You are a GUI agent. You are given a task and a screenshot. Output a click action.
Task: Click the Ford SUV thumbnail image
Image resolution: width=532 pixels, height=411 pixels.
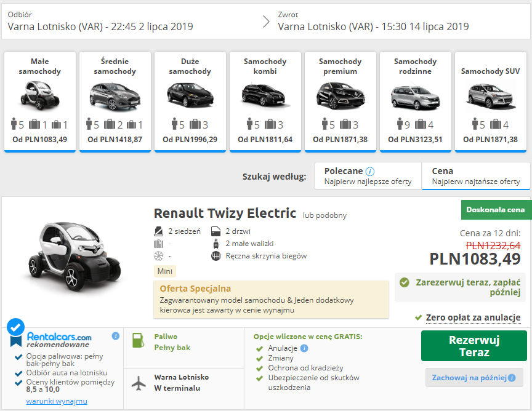coord(491,97)
